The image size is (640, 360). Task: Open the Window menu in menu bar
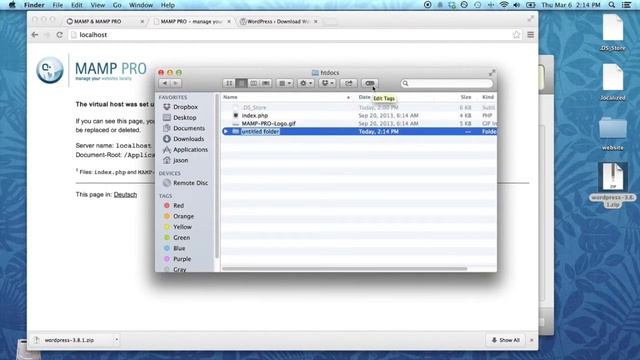pyautogui.click(x=141, y=5)
